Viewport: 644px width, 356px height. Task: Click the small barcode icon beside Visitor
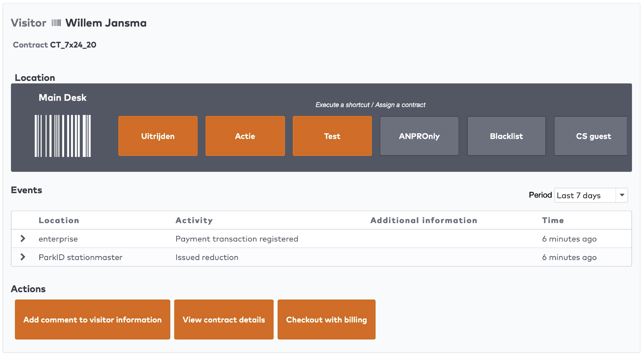pos(56,23)
